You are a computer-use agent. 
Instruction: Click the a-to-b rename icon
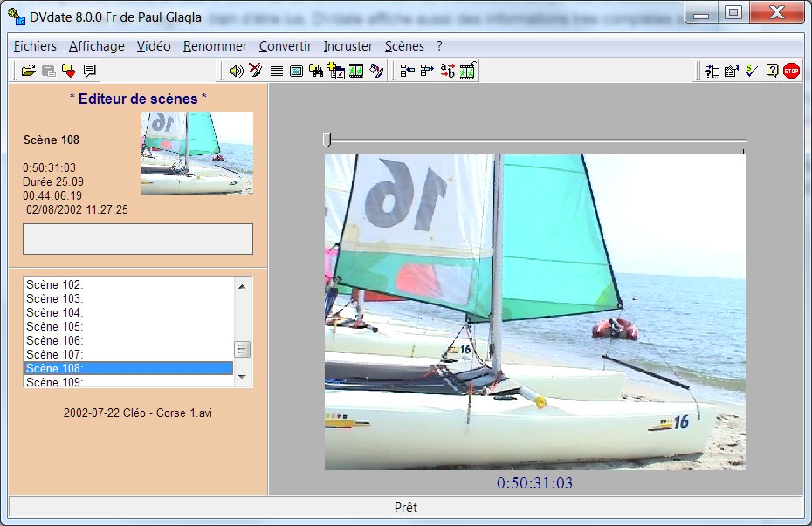tap(447, 72)
